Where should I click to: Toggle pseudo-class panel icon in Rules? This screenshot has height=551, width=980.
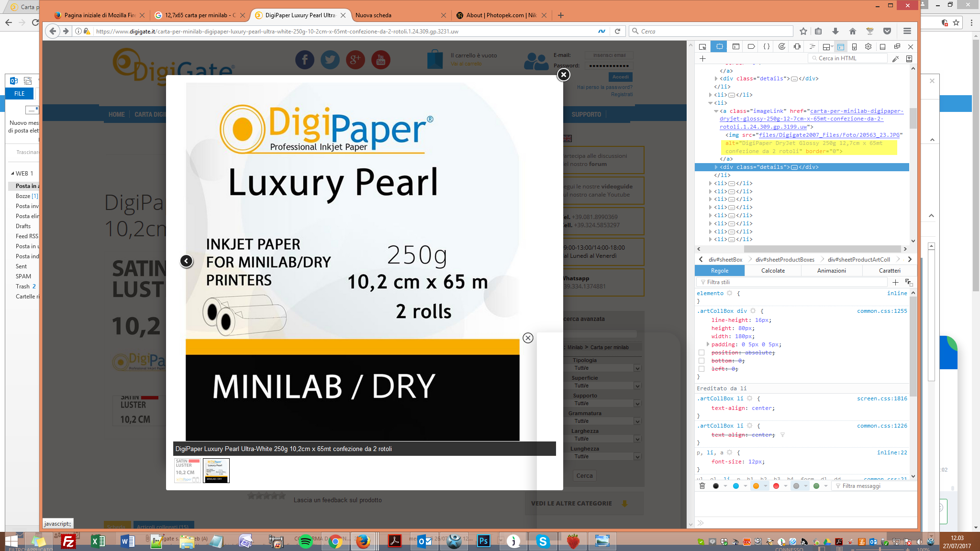(x=909, y=282)
